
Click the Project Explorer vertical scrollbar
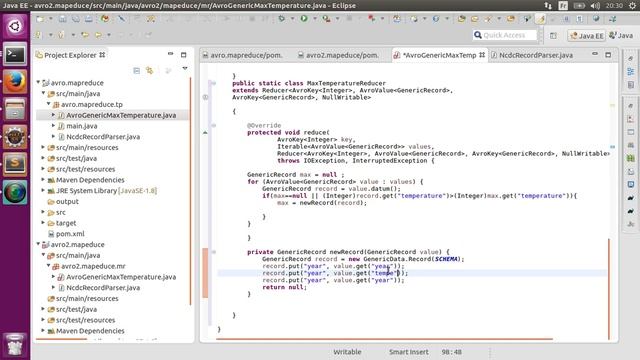pos(191,191)
